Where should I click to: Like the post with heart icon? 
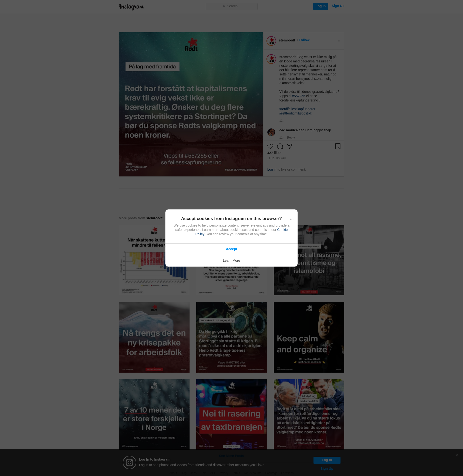pyautogui.click(x=270, y=146)
